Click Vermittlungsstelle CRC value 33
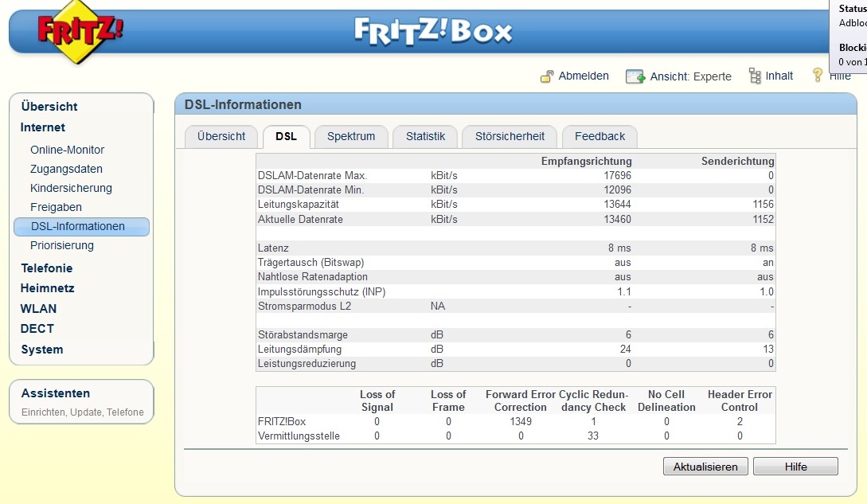Viewport: 867px width, 504px height. [593, 436]
